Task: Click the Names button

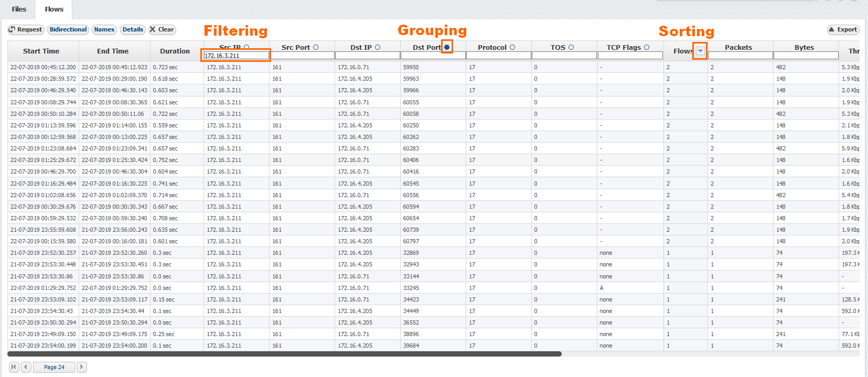Action: click(x=104, y=30)
